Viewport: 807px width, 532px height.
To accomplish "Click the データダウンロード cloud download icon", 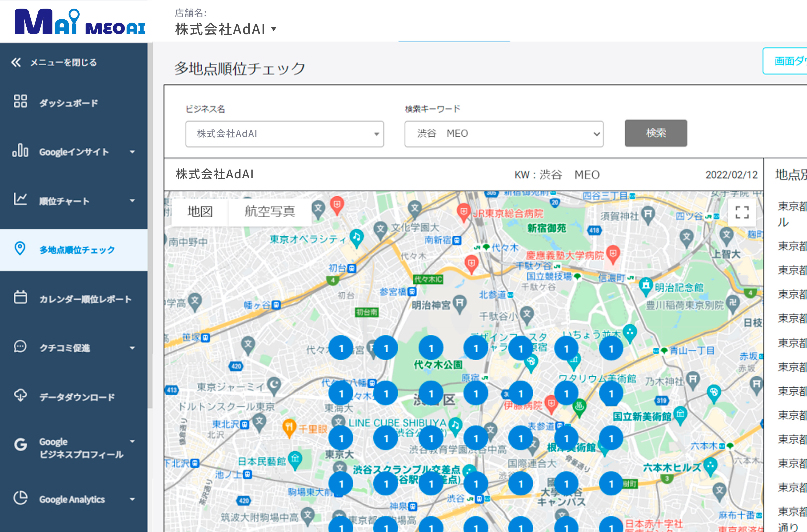I will coord(20,395).
